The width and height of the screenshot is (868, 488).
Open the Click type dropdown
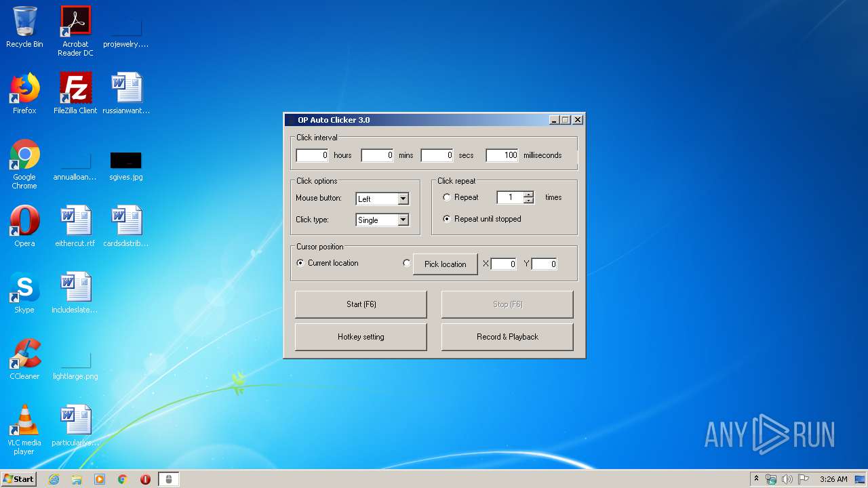click(403, 220)
